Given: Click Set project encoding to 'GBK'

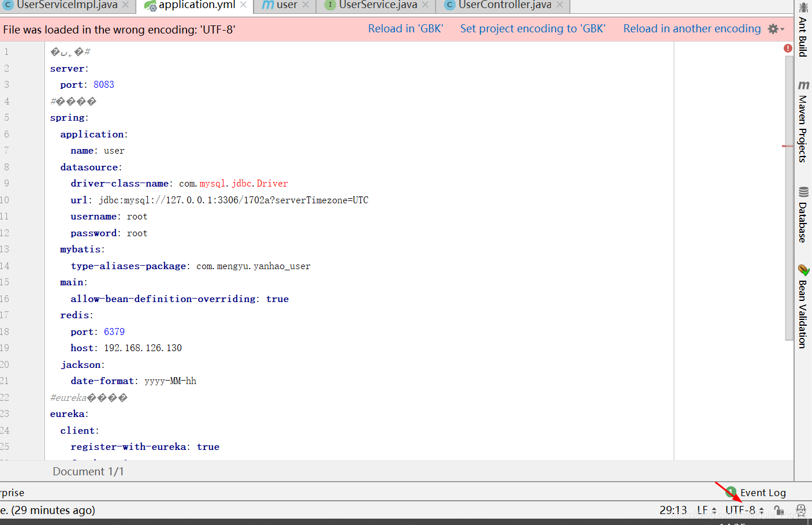Looking at the screenshot, I should click(532, 28).
